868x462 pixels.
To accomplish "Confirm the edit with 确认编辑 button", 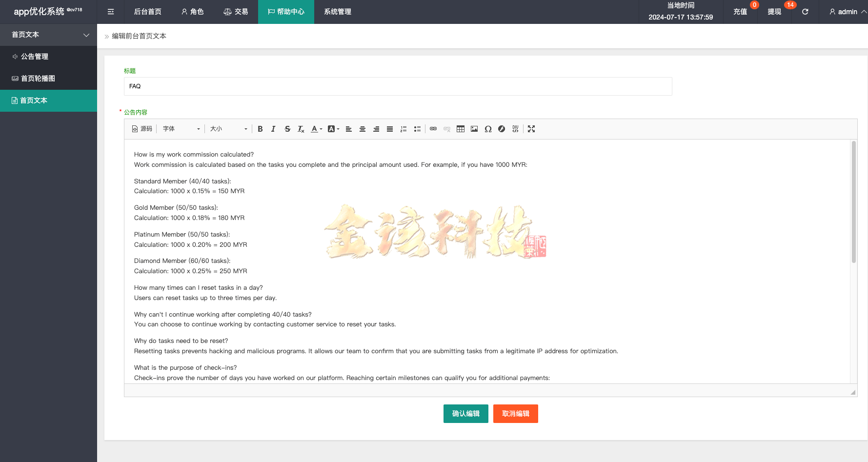I will [x=465, y=413].
